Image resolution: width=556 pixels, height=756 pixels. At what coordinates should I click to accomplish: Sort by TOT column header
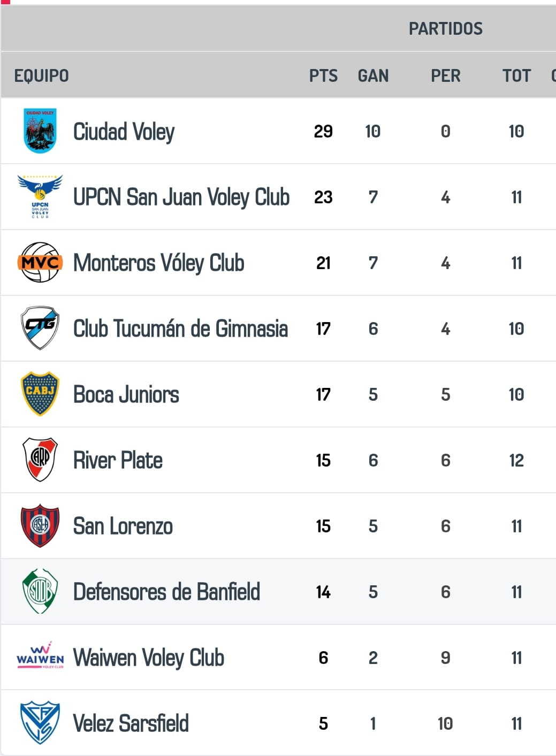pos(516,76)
